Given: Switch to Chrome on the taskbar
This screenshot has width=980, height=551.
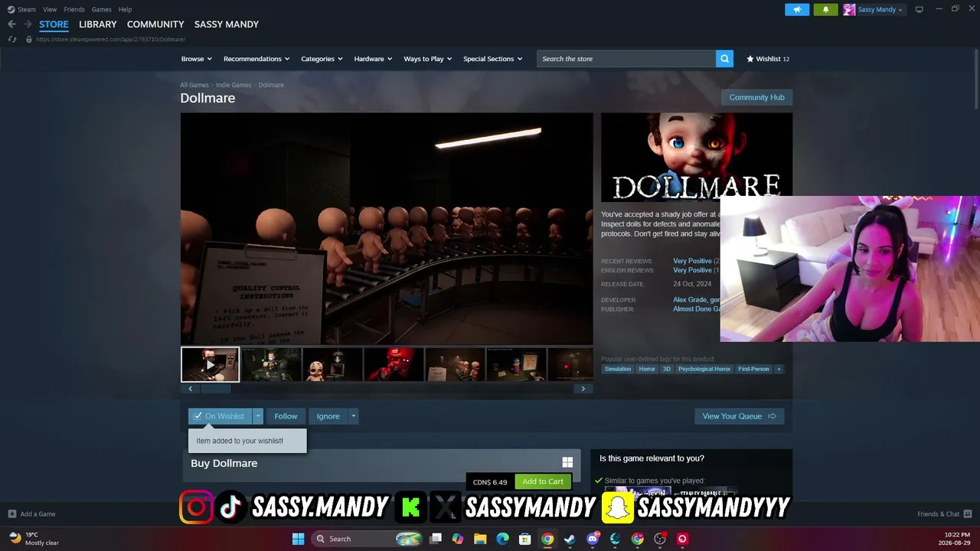Looking at the screenshot, I should pos(547,539).
